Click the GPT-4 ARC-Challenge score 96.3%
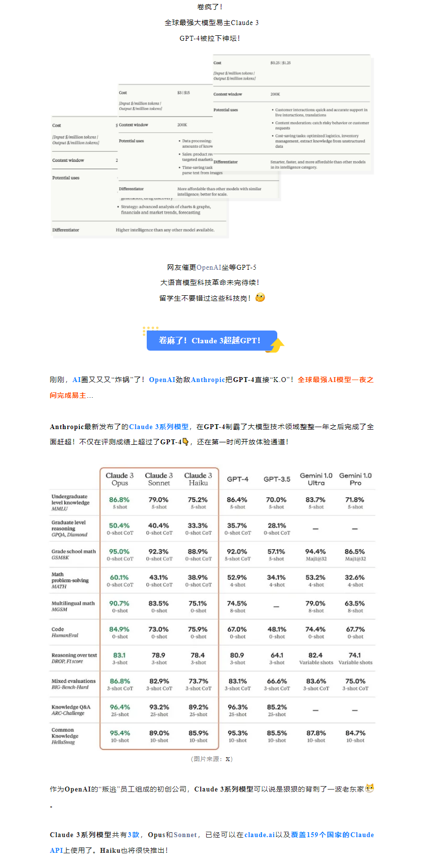This screenshot has height=868, width=425. point(238,707)
